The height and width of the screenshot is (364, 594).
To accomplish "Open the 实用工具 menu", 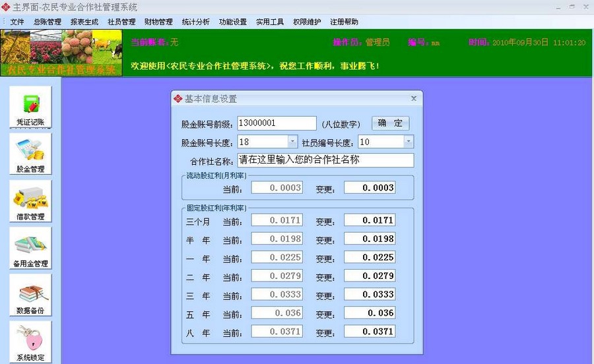I will (x=270, y=22).
